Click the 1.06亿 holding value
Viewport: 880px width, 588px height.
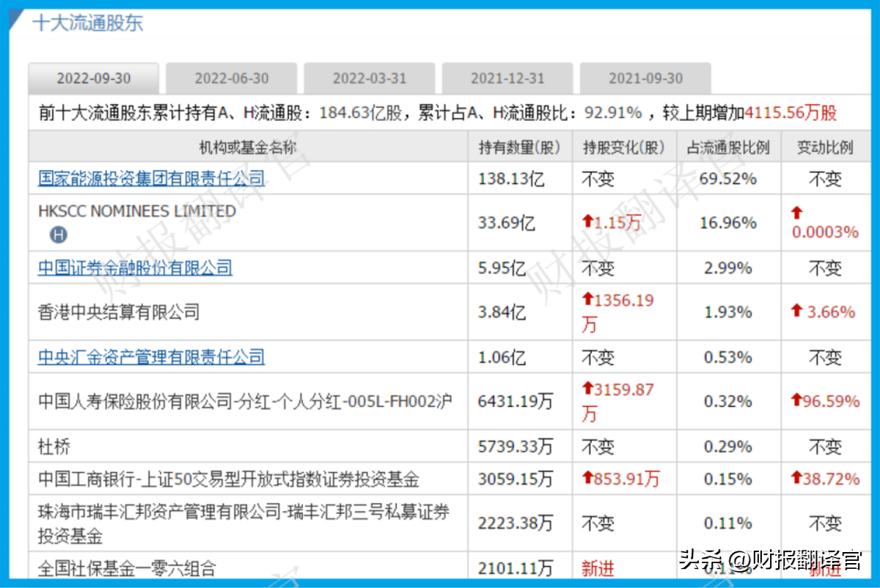click(502, 357)
